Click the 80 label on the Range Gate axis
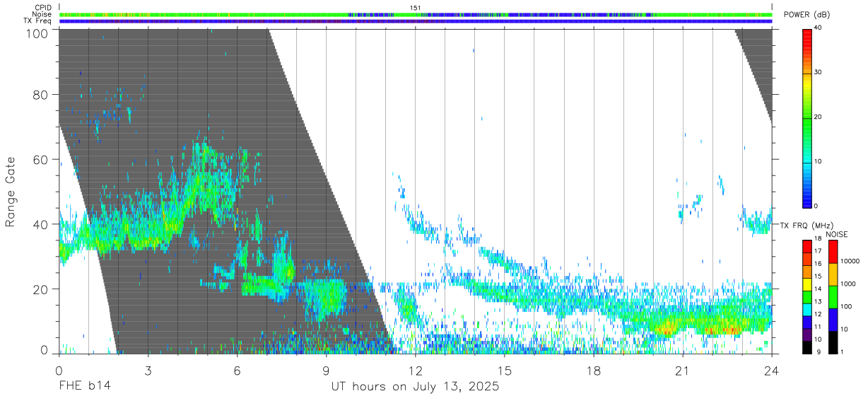 coord(41,95)
